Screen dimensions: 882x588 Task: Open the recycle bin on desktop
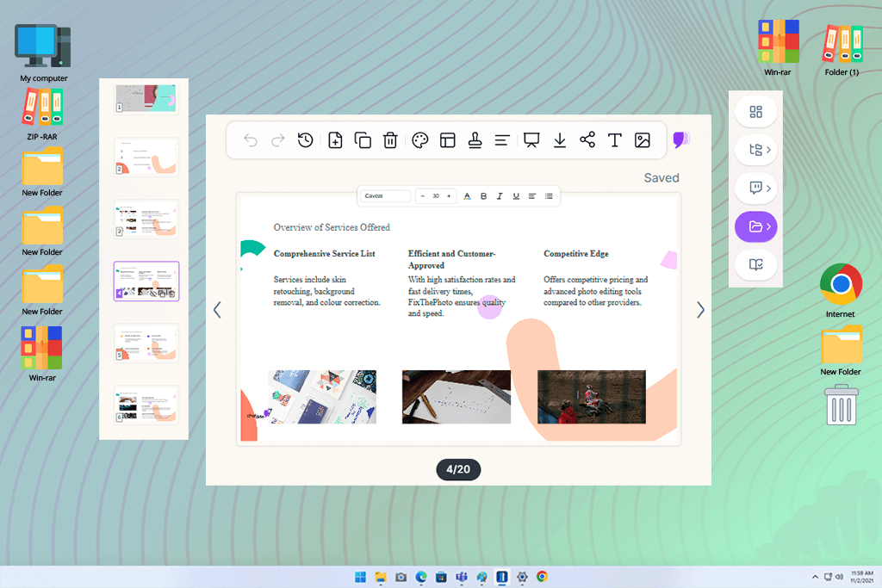(x=842, y=405)
